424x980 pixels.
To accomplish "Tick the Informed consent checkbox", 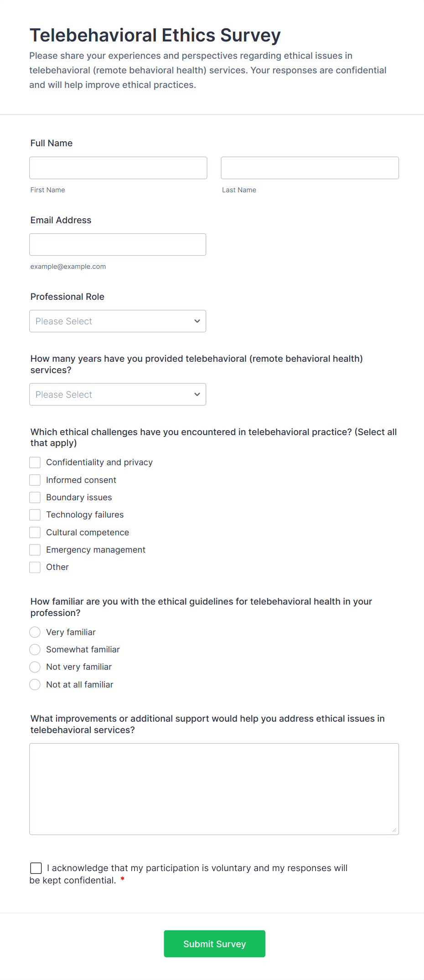I will [35, 480].
